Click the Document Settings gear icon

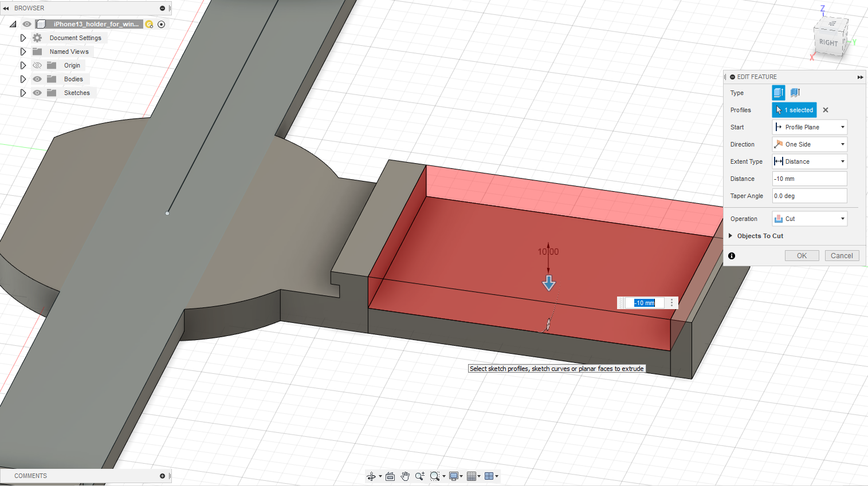coord(37,38)
